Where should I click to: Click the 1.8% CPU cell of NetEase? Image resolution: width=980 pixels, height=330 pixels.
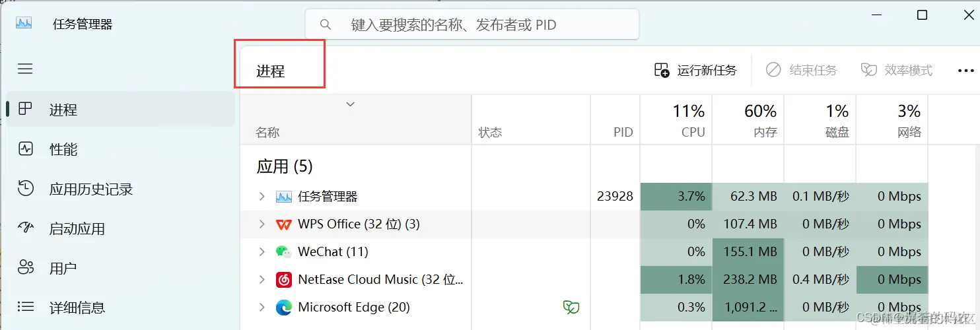pos(676,280)
